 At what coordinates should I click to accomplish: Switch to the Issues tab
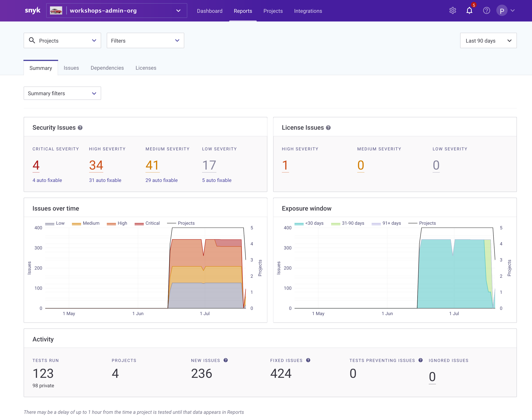pos(71,68)
